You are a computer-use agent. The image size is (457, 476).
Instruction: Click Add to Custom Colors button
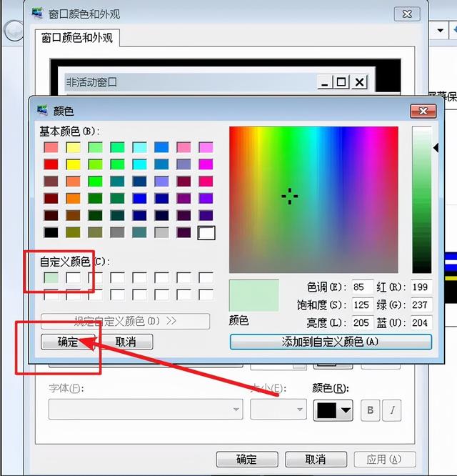(x=331, y=342)
